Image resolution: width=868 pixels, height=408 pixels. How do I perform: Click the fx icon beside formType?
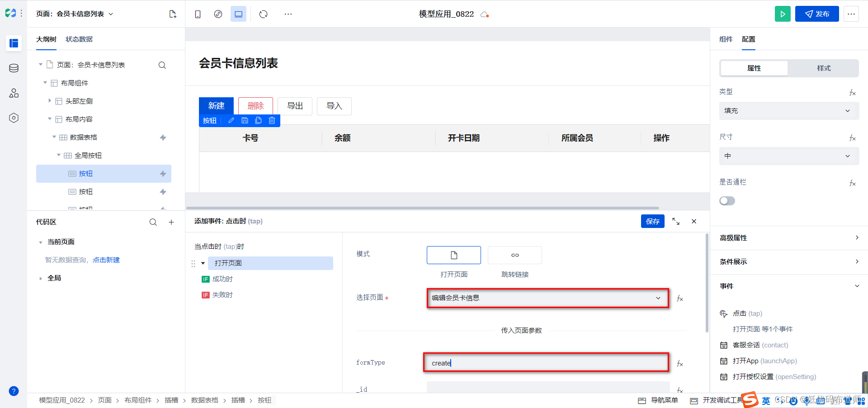[x=679, y=363]
